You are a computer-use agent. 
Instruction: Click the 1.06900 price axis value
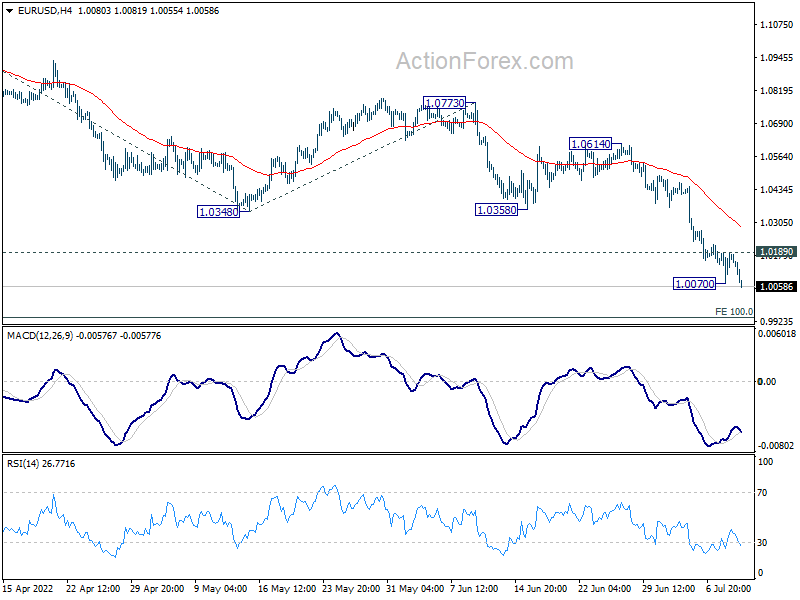777,123
